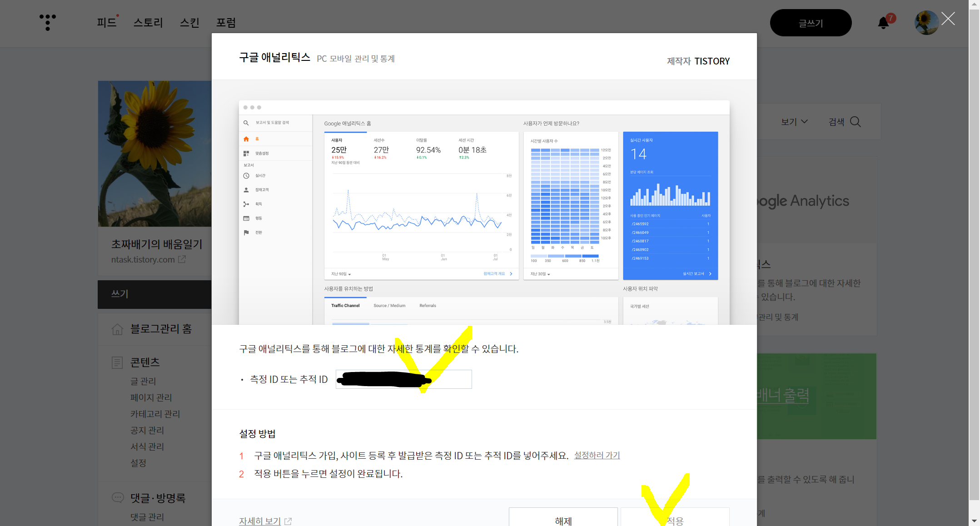The image size is (980, 526).
Task: Click the 댓글·방명록 section heading
Action: (158, 498)
